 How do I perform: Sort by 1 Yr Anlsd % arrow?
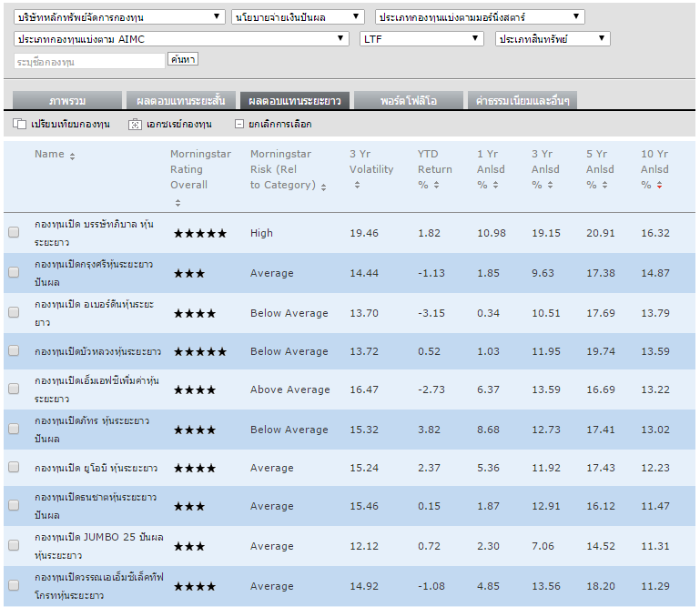click(x=495, y=185)
